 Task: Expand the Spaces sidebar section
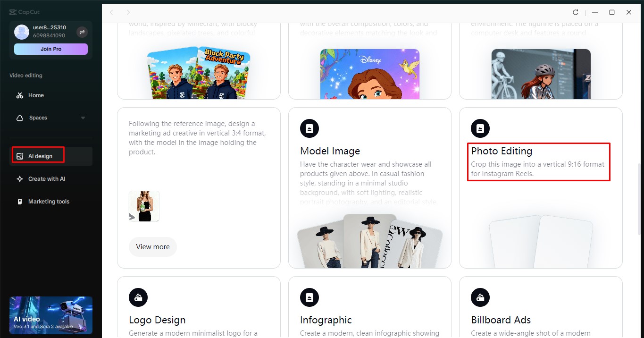(x=83, y=118)
